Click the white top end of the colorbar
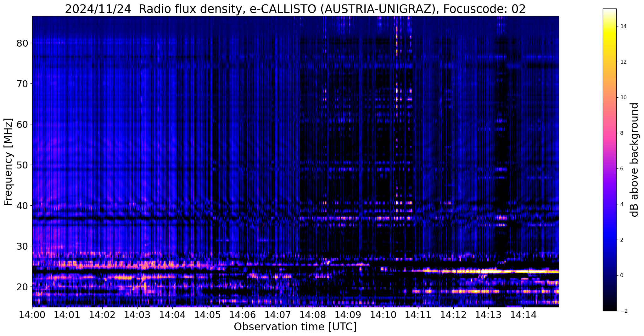Viewport: 644px width, 336px height. (x=609, y=10)
